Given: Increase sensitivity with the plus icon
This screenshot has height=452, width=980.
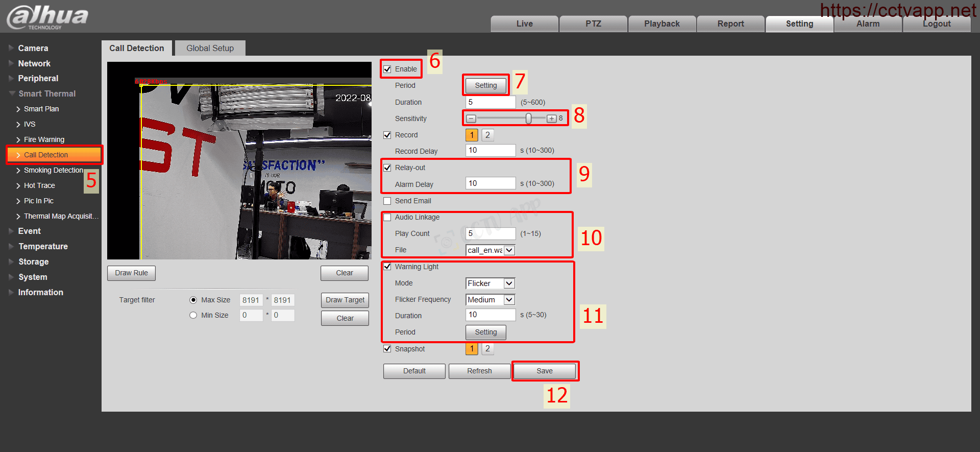Looking at the screenshot, I should point(551,118).
